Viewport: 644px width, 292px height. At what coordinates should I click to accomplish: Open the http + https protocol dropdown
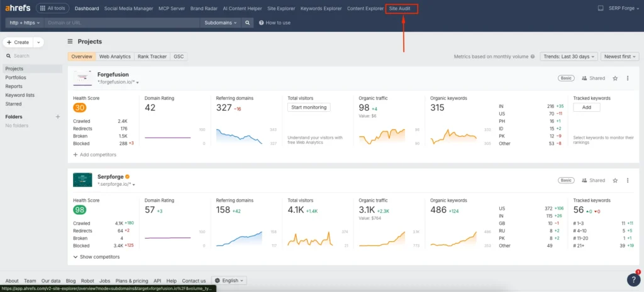pyautogui.click(x=25, y=23)
